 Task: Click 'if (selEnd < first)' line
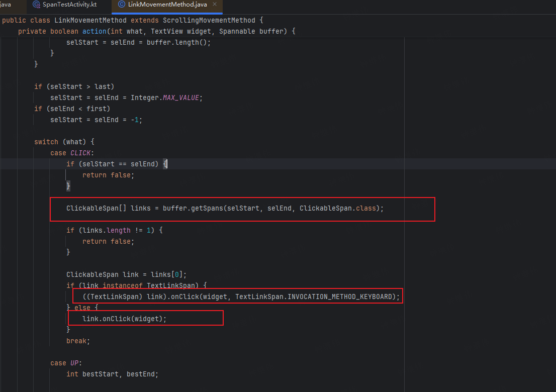point(72,109)
